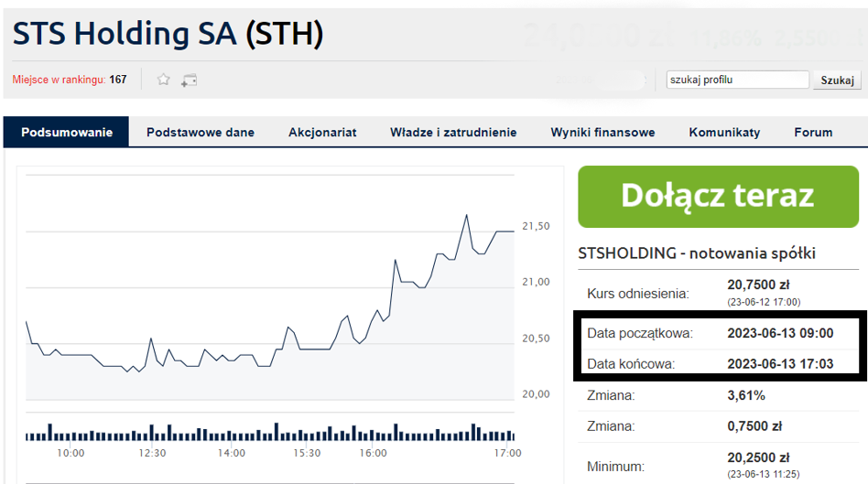Click the 17:00 label on chart time axis
The image size is (868, 484).
507,453
